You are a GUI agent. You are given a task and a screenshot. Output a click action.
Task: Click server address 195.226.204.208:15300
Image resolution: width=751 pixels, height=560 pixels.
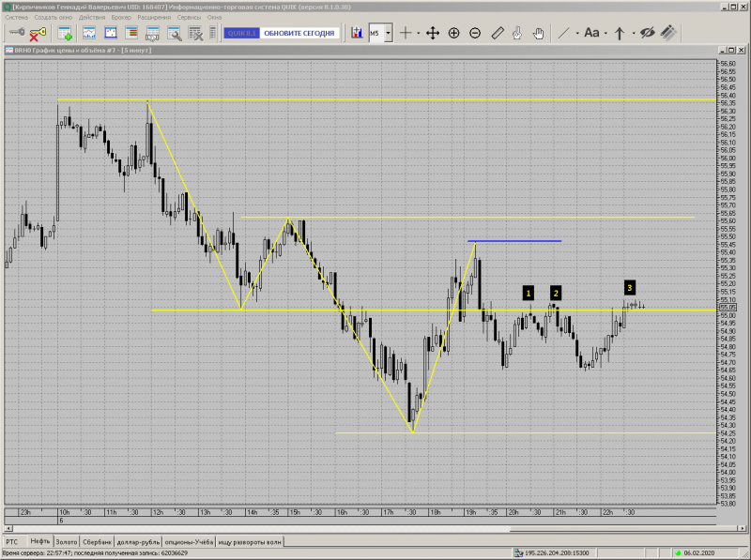tap(557, 552)
